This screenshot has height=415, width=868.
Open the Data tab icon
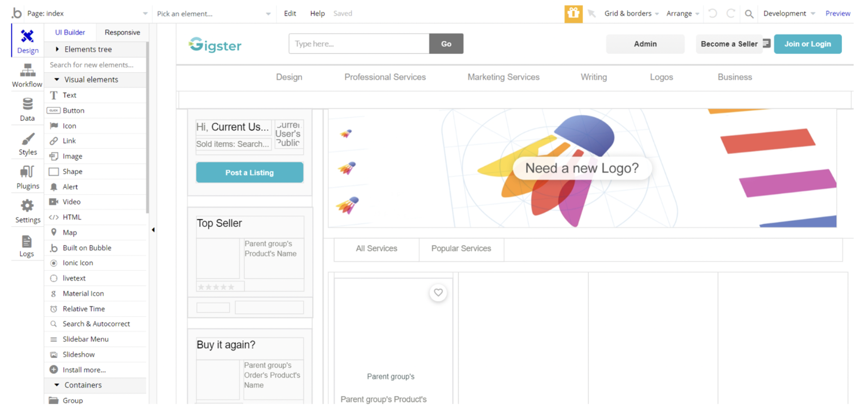click(x=28, y=104)
